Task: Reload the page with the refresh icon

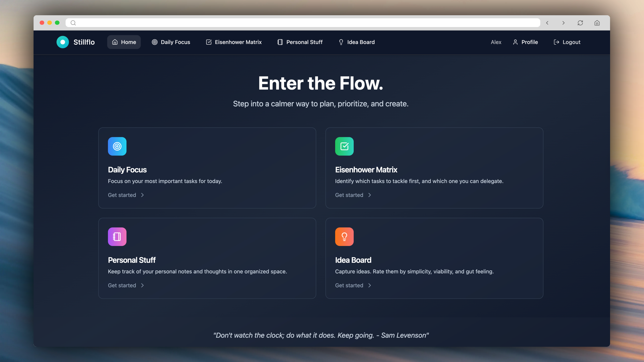Action: [580, 23]
